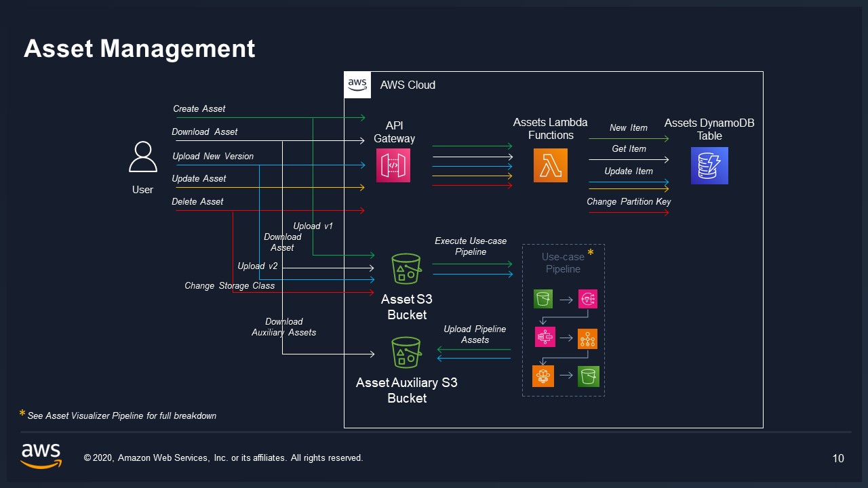The image size is (868, 488).
Task: Select the Change Storage Class label
Action: pos(229,285)
